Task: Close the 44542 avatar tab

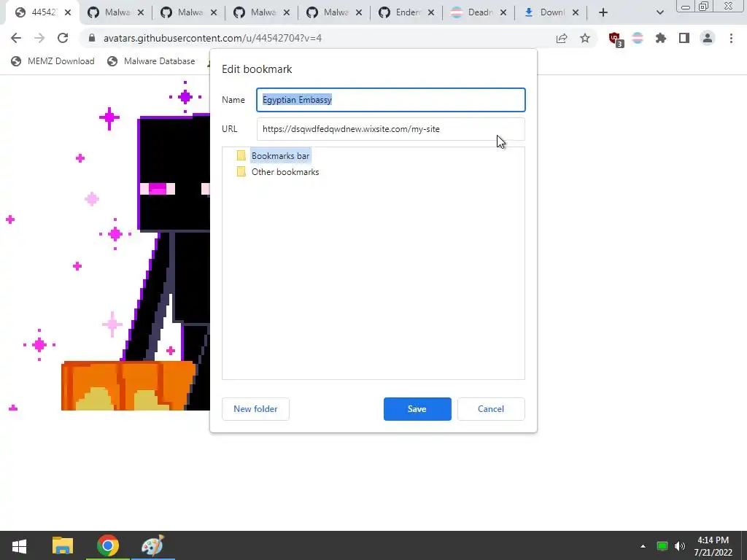Action: pos(68,12)
